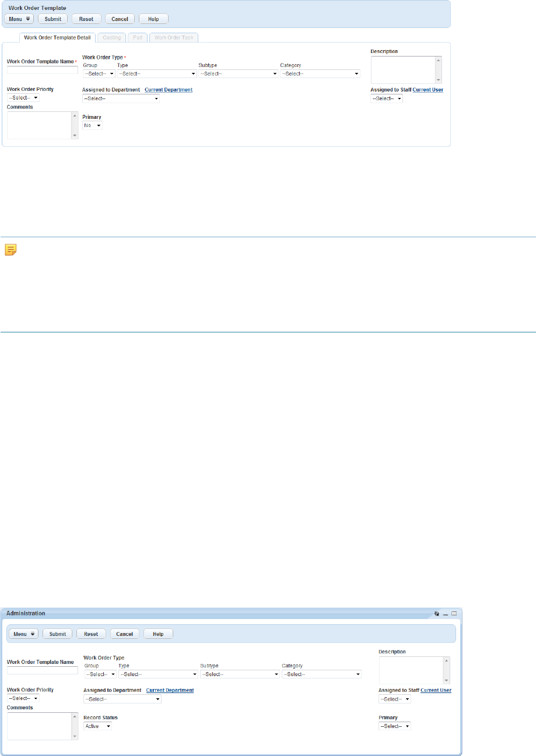Focus Work Order Template Name field in top form
The height and width of the screenshot is (756, 536).
click(x=42, y=70)
